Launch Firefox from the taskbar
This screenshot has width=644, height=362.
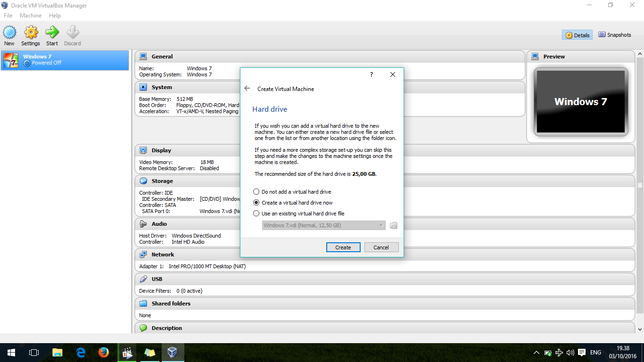[x=104, y=353]
